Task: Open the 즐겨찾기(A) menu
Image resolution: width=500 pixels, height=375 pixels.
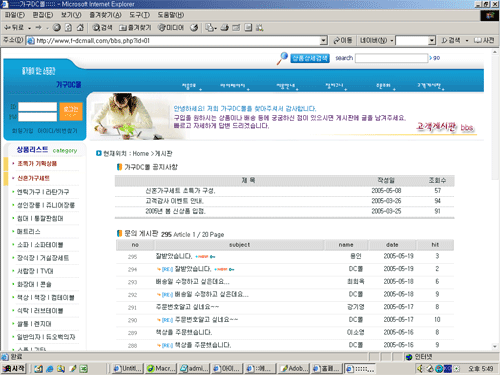Action: 105,15
